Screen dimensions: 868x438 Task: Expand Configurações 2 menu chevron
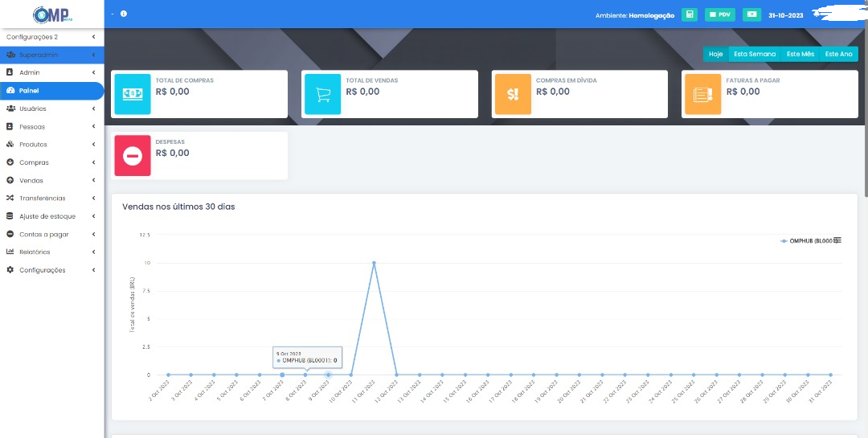click(x=93, y=37)
